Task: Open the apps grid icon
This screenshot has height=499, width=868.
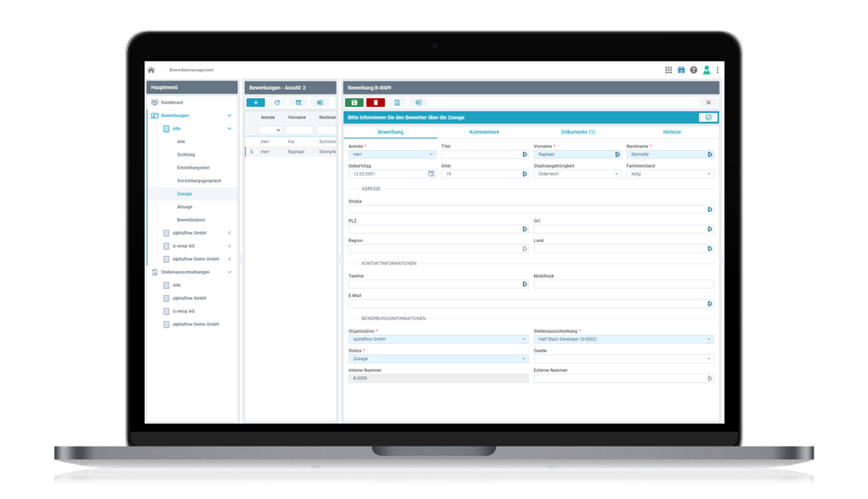Action: tap(669, 70)
